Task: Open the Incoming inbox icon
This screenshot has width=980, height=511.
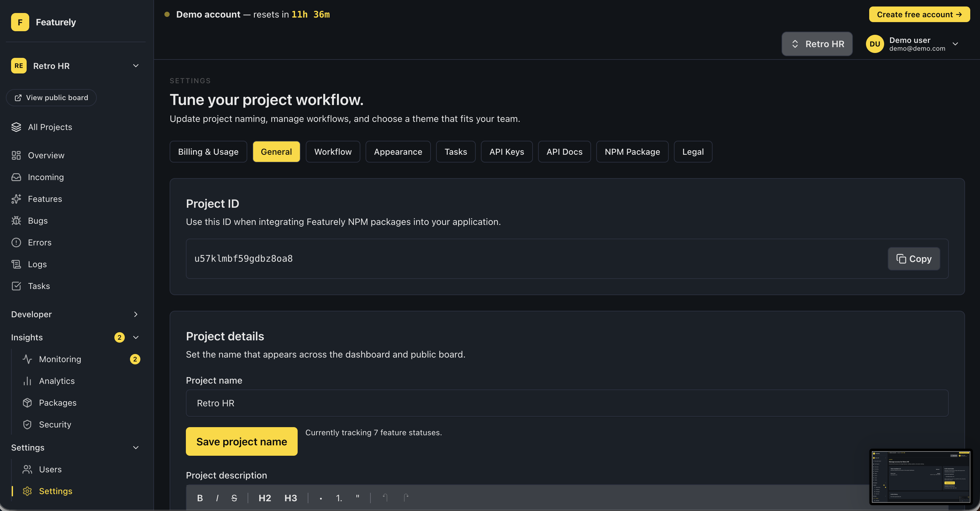Action: coord(16,177)
